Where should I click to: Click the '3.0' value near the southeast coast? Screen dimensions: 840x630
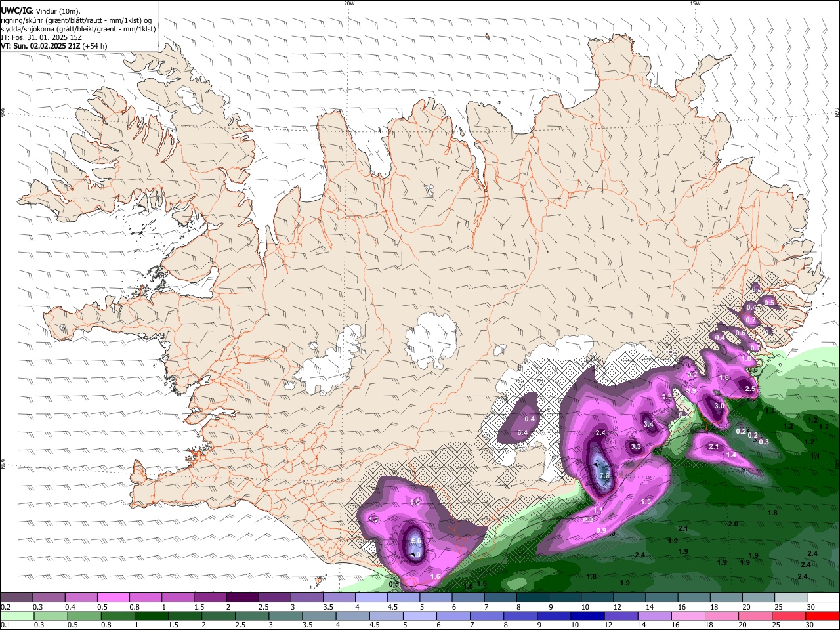[x=719, y=406]
